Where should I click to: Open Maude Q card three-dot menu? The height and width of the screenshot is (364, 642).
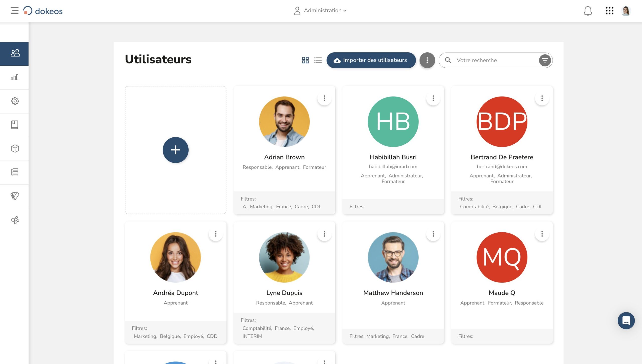coord(542,234)
